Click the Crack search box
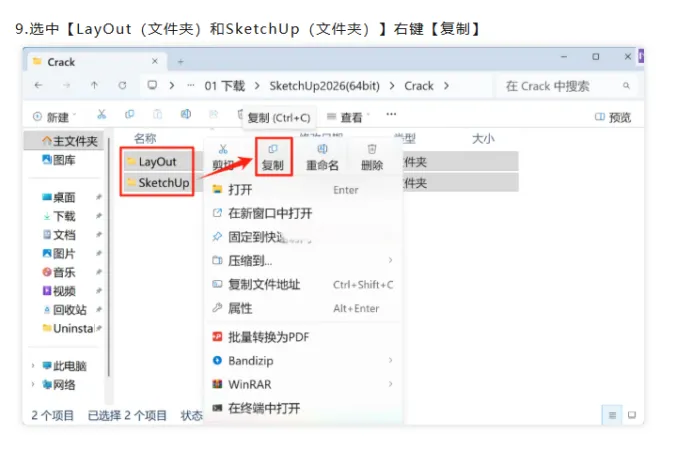The height and width of the screenshot is (451, 692). point(567,86)
